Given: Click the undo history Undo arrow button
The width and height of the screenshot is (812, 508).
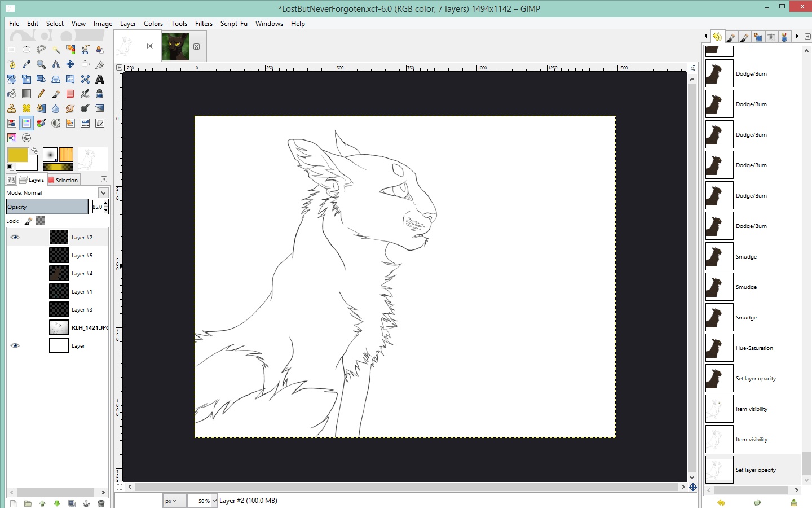Looking at the screenshot, I should [x=721, y=502].
